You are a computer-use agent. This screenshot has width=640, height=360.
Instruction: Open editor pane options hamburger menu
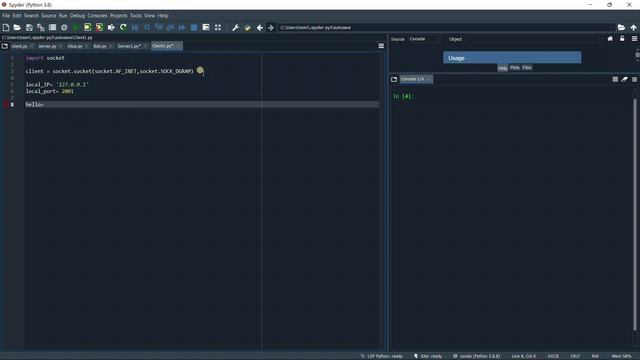coord(381,46)
